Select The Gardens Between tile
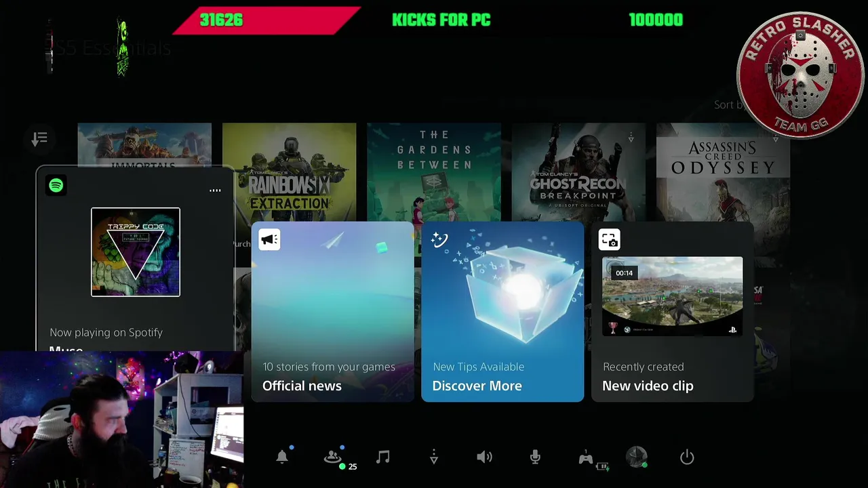 point(434,171)
